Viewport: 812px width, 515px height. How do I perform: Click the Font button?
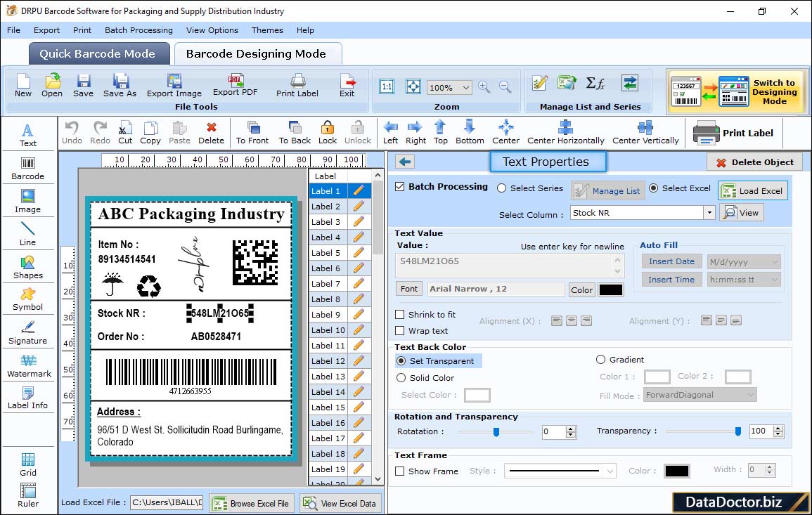pyautogui.click(x=409, y=289)
